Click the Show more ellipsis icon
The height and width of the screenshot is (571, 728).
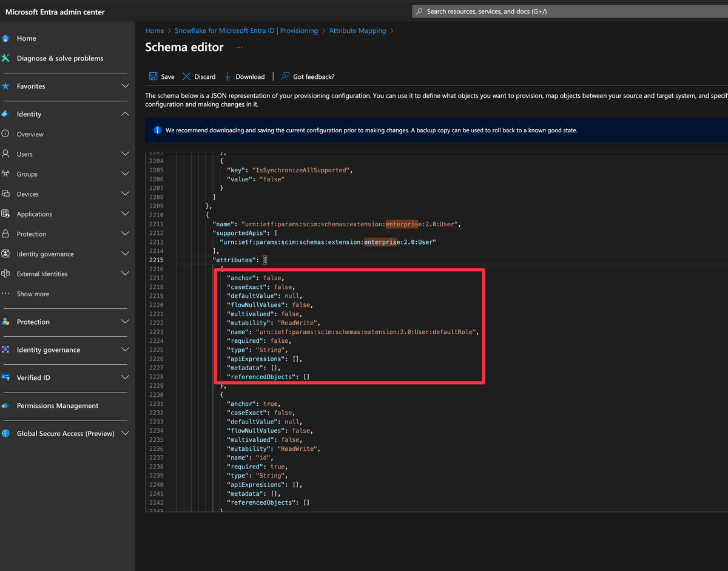pos(5,294)
